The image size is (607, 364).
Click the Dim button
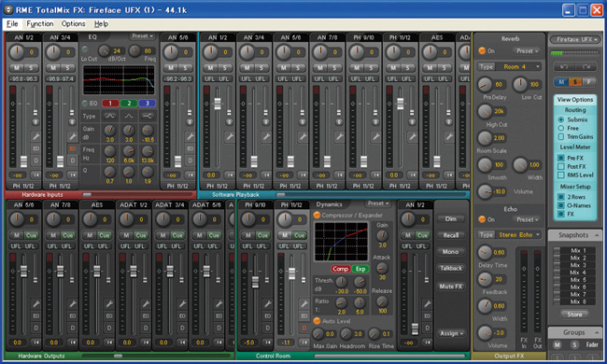point(451,219)
